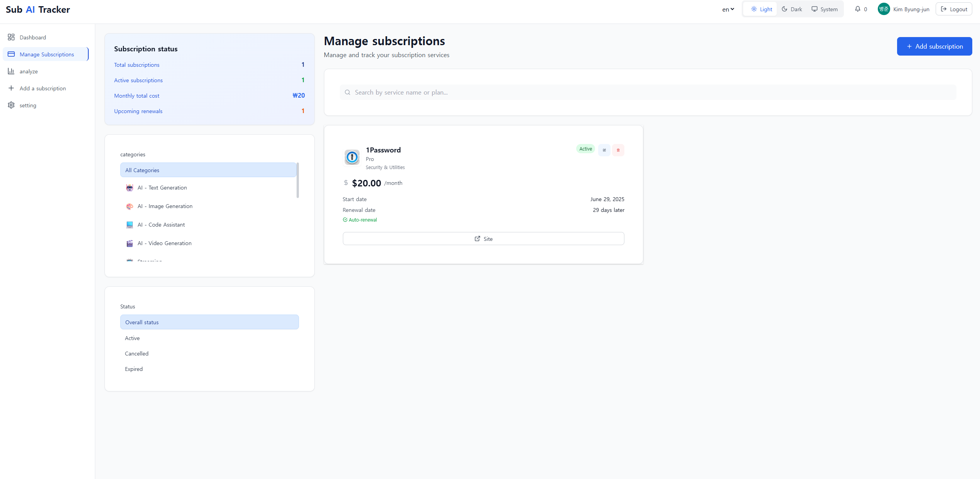The image size is (980, 479).
Task: Click the edit icon on 1Password card
Action: 604,150
